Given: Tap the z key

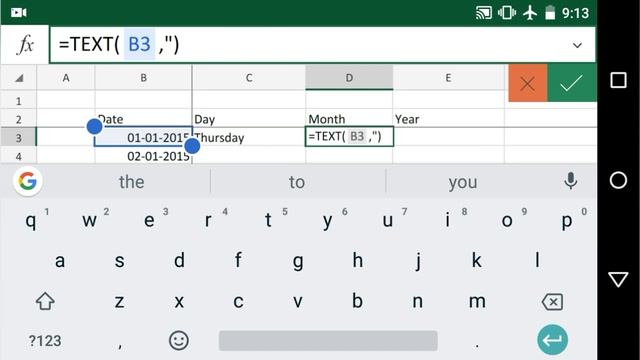Looking at the screenshot, I should pos(120,302).
